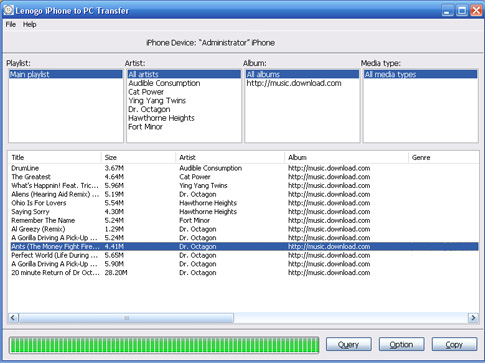
Task: Click the horizontal scrollbar thumb
Action: (x=126, y=318)
